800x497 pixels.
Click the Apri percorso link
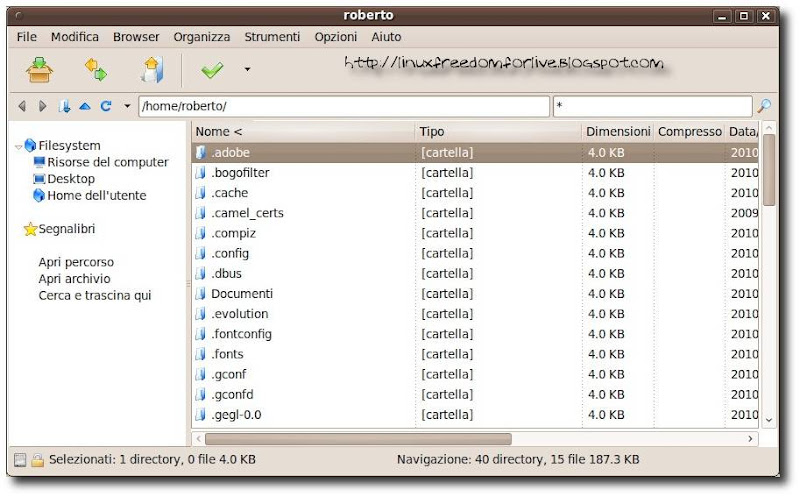[x=76, y=262]
